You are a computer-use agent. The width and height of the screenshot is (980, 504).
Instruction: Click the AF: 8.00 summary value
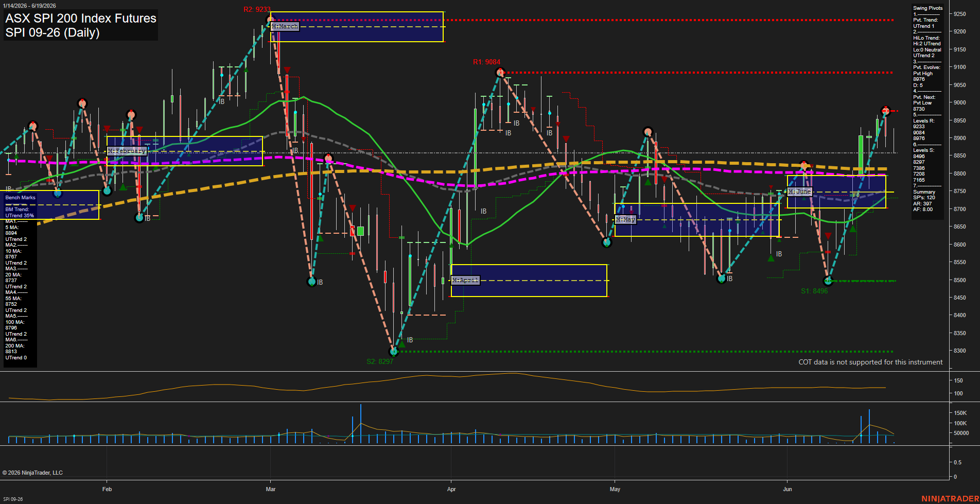click(x=923, y=210)
